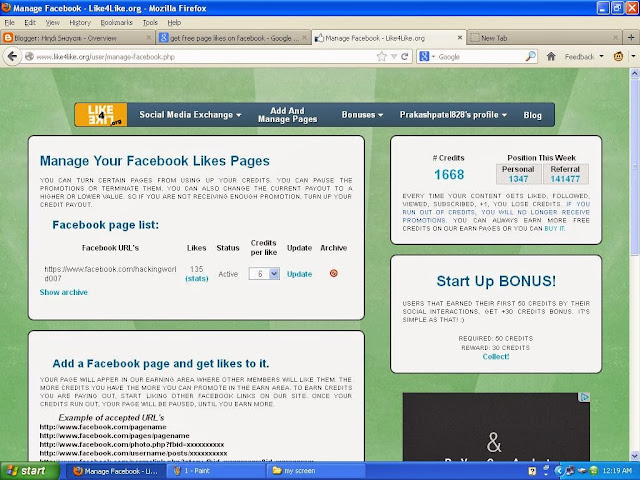This screenshot has height=480, width=640.
Task: Expand Social Media Exchange menu
Action: click(190, 115)
